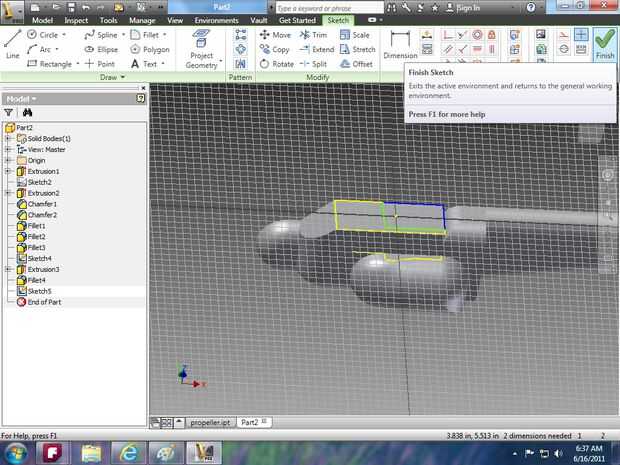Expand the Origin folder node
This screenshot has height=465, width=620.
[x=8, y=160]
